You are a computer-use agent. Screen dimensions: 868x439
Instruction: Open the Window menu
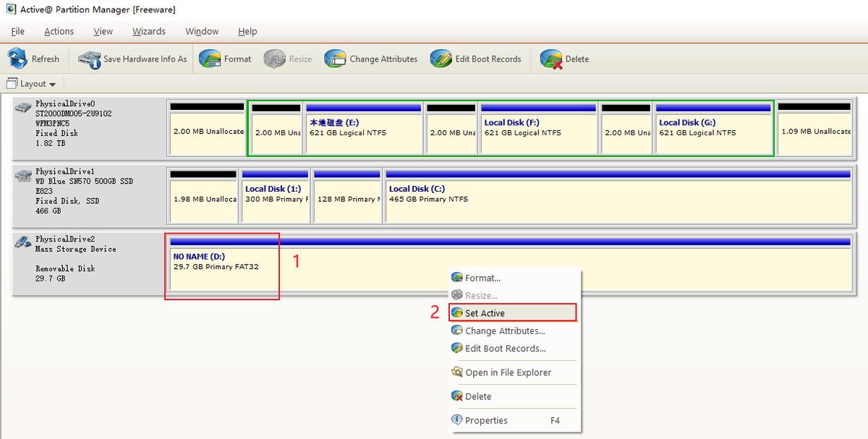(202, 31)
